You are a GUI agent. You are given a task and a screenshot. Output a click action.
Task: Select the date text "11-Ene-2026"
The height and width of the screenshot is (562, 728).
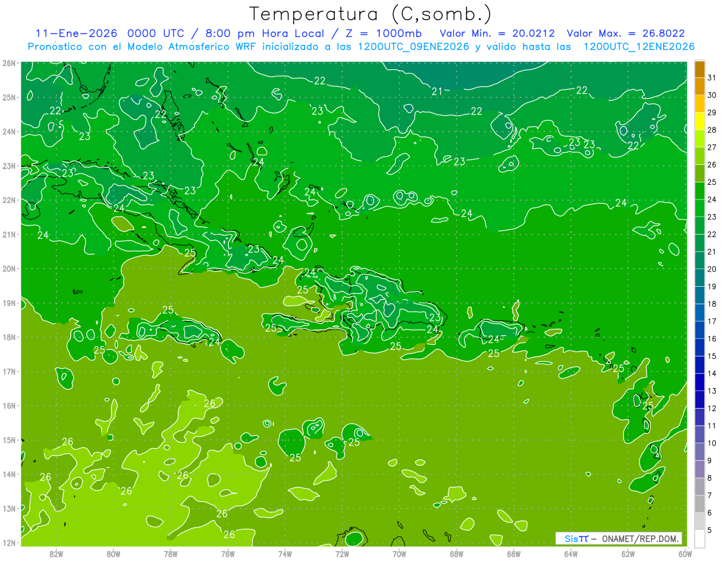click(76, 34)
